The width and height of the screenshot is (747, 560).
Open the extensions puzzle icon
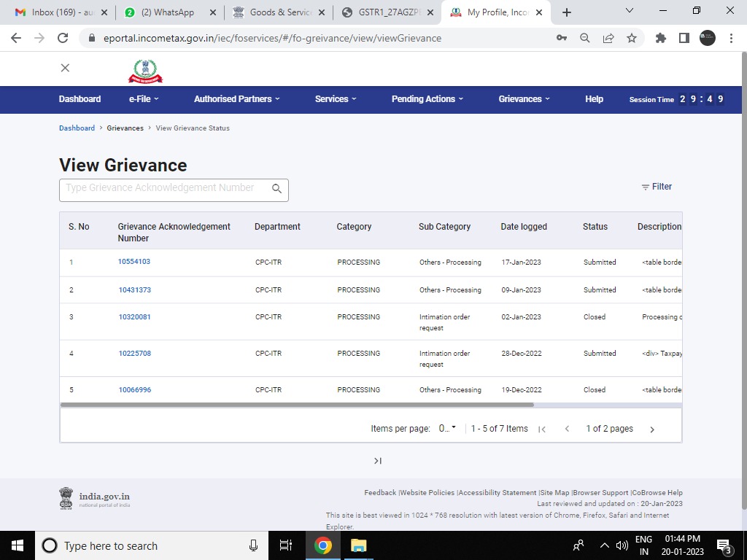click(x=661, y=38)
